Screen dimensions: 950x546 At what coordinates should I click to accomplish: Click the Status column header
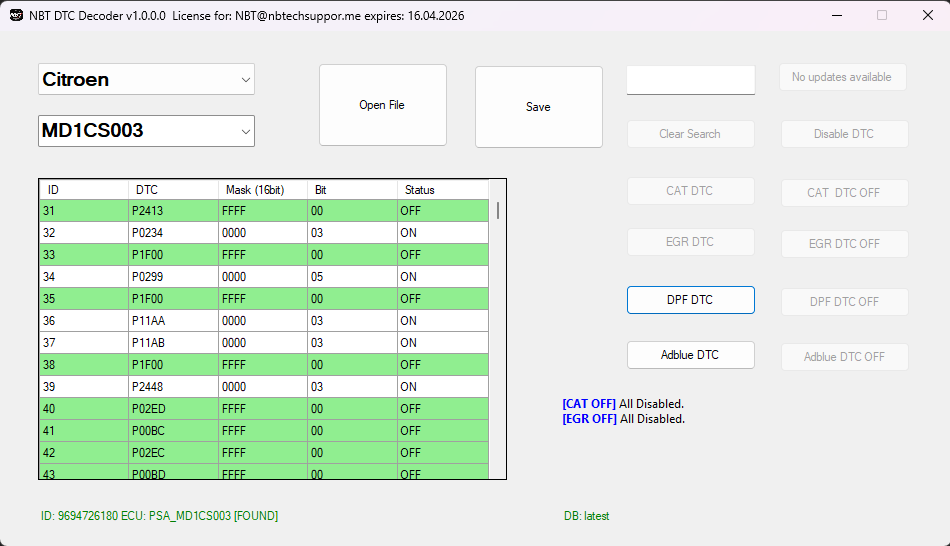tap(443, 190)
